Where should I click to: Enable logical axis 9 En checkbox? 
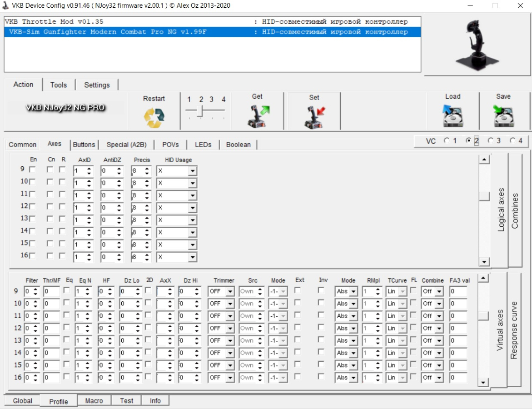[x=32, y=170]
